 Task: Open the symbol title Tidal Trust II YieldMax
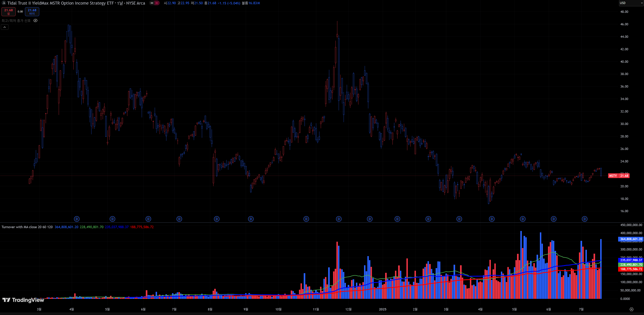[x=76, y=3]
